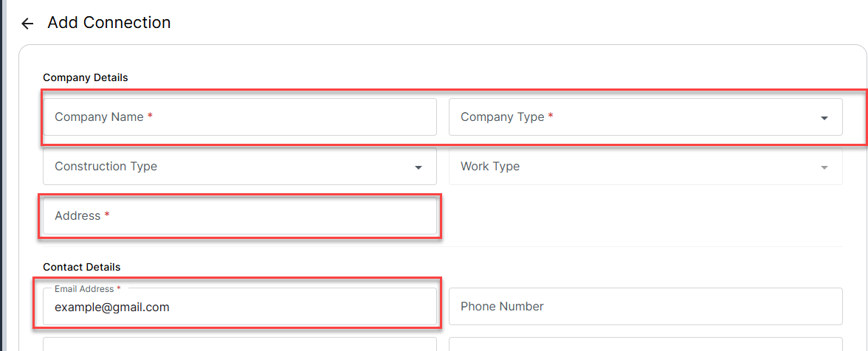Click the floating Email Address label

tap(84, 289)
